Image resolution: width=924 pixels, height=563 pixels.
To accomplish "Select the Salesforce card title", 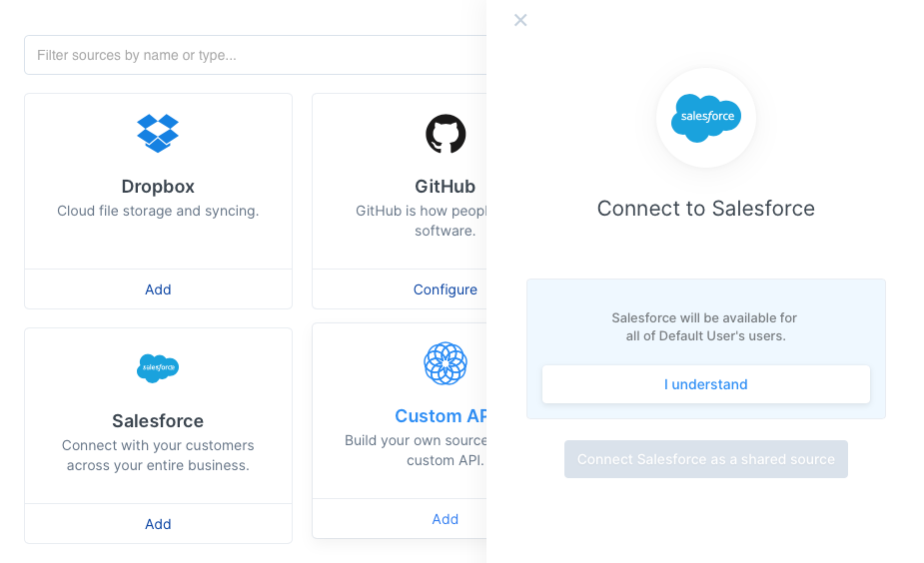I will point(158,420).
